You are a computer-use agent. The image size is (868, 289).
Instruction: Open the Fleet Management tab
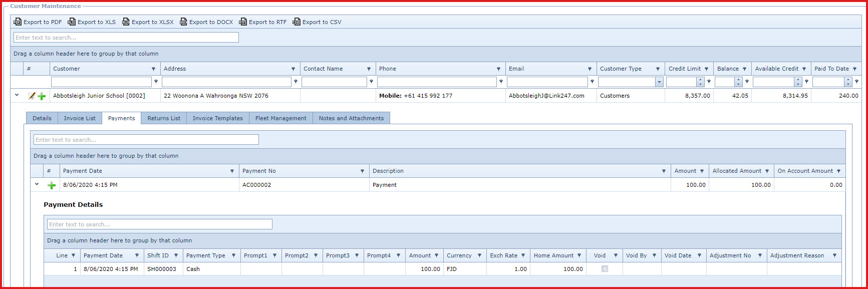tap(280, 118)
